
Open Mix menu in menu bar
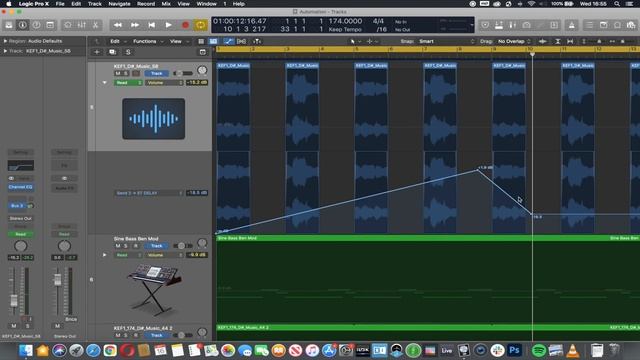click(x=166, y=4)
